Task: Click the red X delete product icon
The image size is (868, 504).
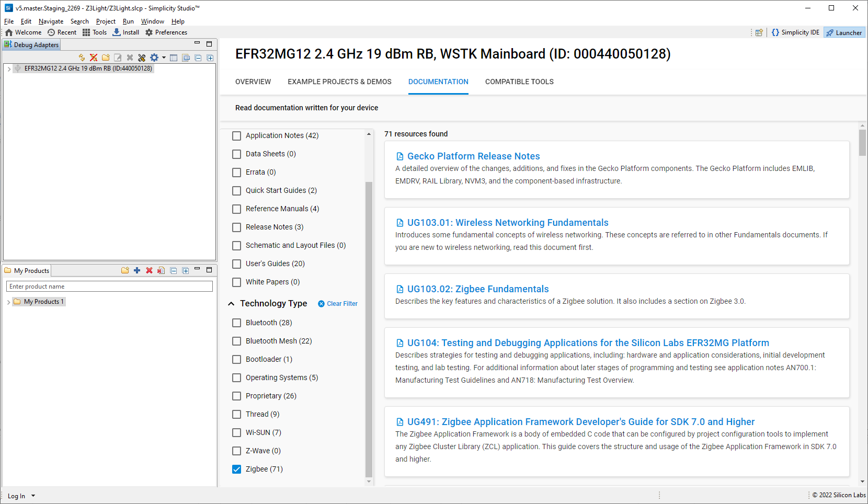Action: pyautogui.click(x=149, y=270)
